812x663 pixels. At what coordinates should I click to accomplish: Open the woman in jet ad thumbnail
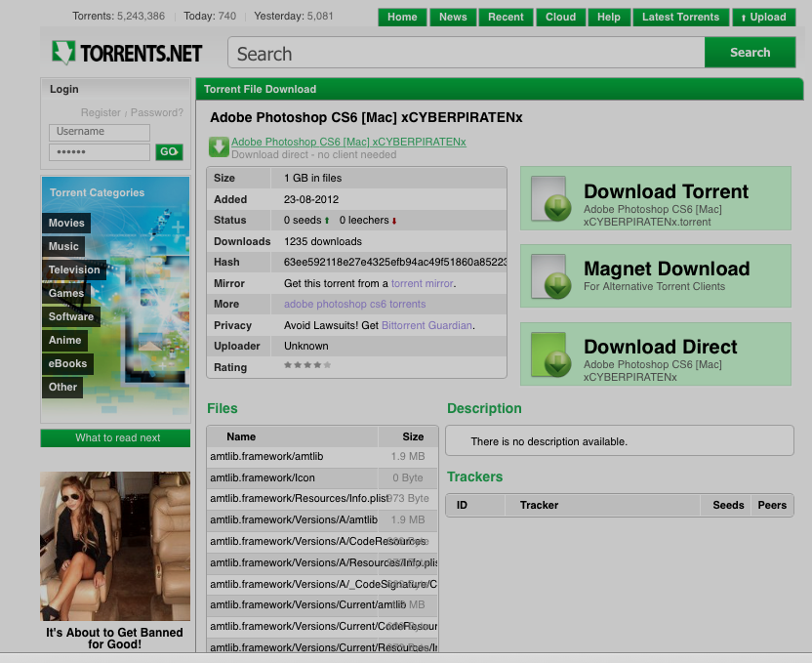(115, 546)
